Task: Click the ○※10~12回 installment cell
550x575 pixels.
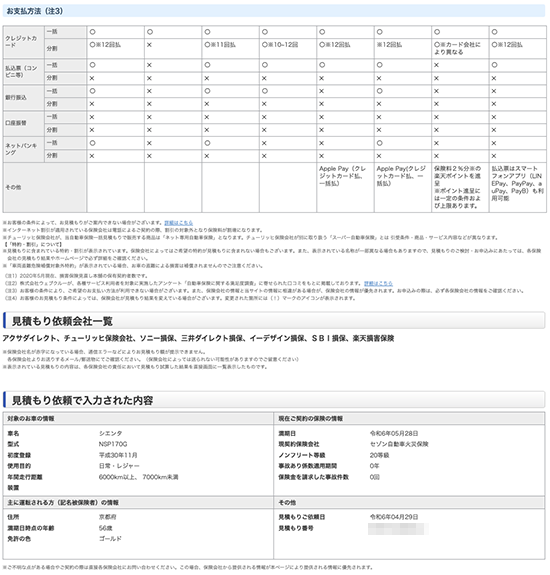Action: (x=288, y=48)
